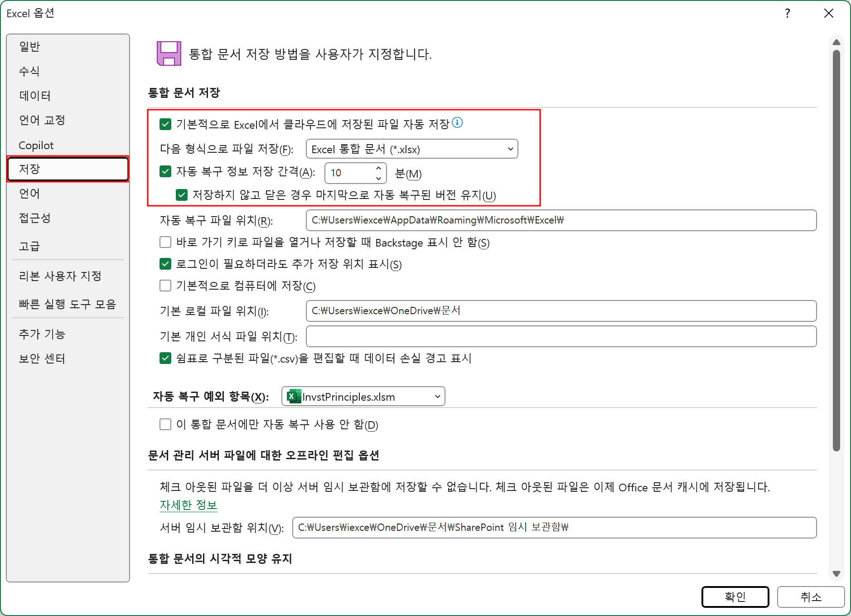Open the 고급 category
Screen dimensions: 851x616
[x=68, y=246]
